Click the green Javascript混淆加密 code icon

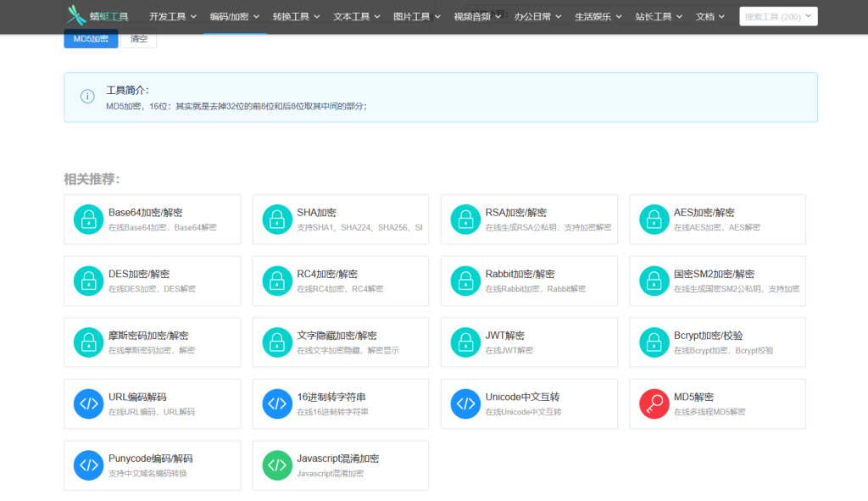pos(277,465)
